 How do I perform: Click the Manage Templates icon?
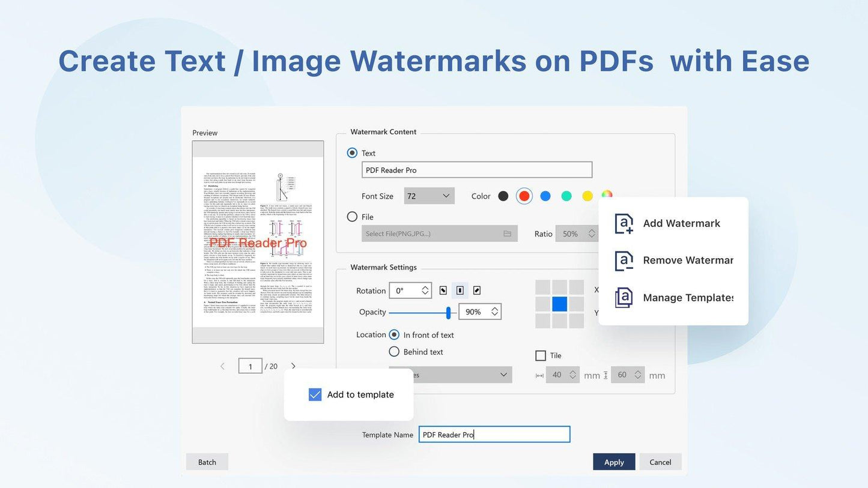pyautogui.click(x=623, y=298)
